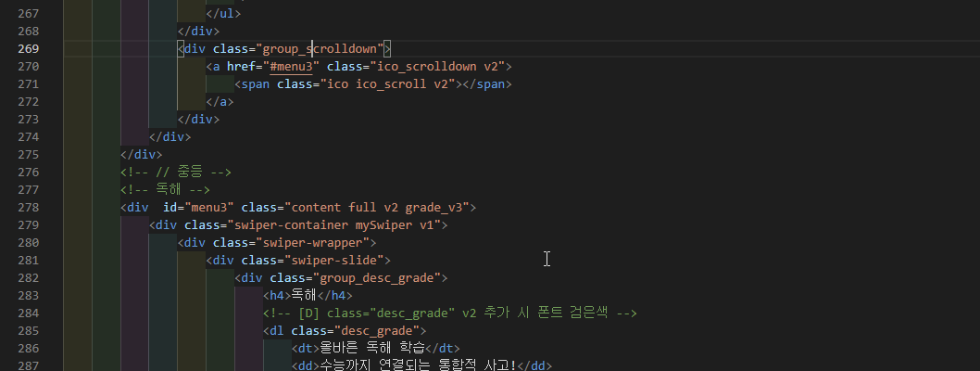The image size is (980, 371).
Task: Click line number 280 in the gutter
Action: click(28, 242)
